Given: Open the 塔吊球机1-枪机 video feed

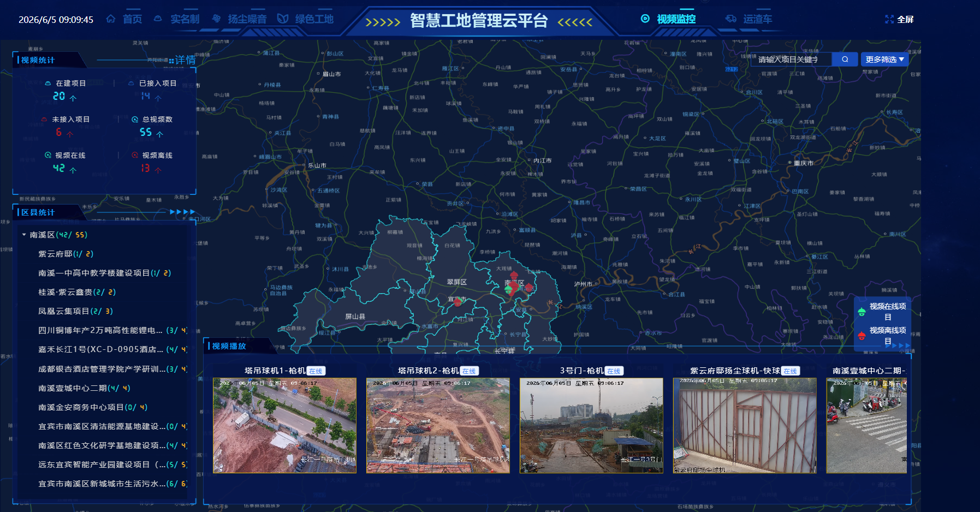Looking at the screenshot, I should (x=284, y=425).
